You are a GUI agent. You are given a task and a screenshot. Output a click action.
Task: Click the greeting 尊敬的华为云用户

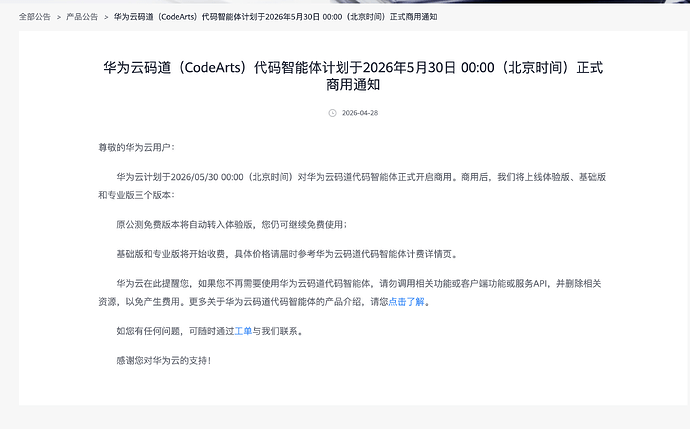[x=136, y=147]
